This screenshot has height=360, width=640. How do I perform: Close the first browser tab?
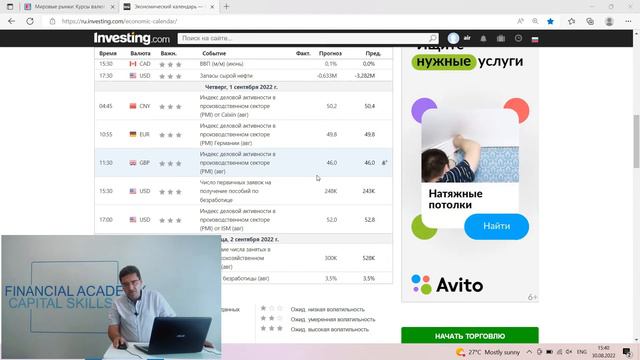pos(113,7)
